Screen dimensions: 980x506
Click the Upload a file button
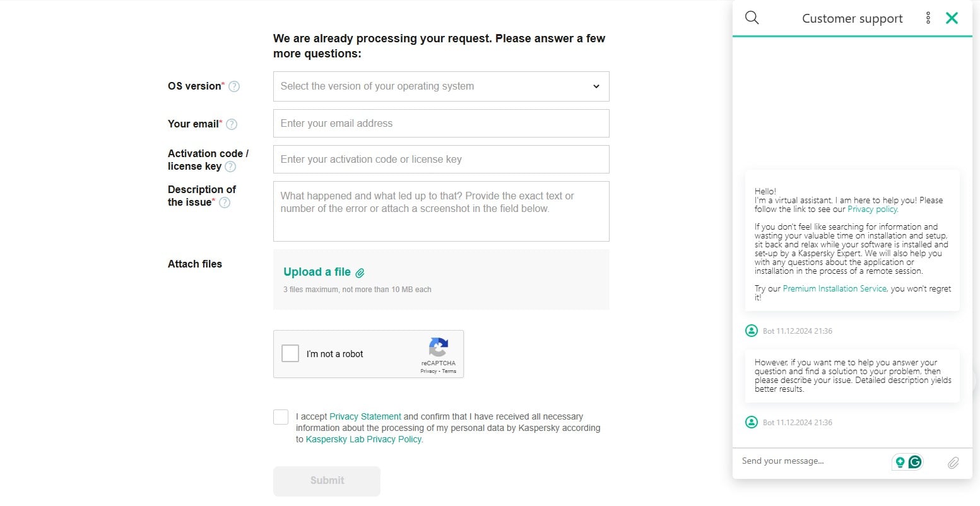(323, 272)
